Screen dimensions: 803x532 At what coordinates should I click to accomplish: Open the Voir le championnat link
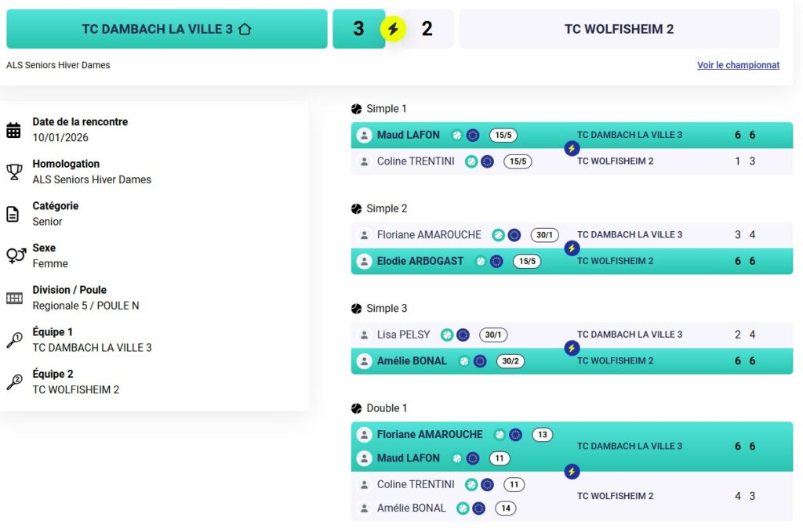click(x=738, y=65)
